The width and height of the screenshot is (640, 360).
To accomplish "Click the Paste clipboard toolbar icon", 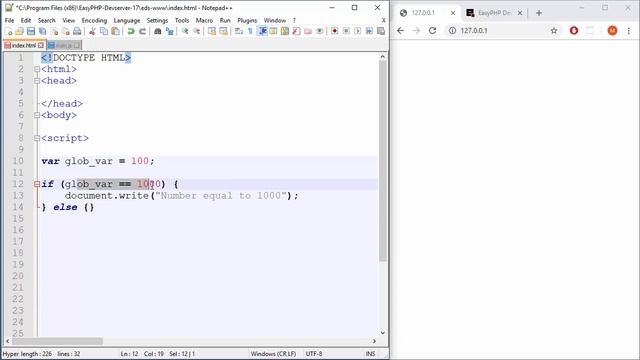I will (x=116, y=31).
